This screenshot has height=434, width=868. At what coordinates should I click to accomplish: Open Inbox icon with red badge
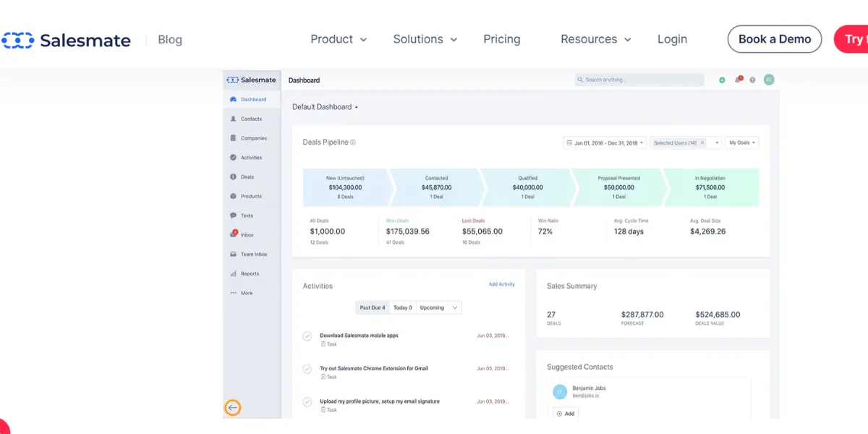point(234,234)
